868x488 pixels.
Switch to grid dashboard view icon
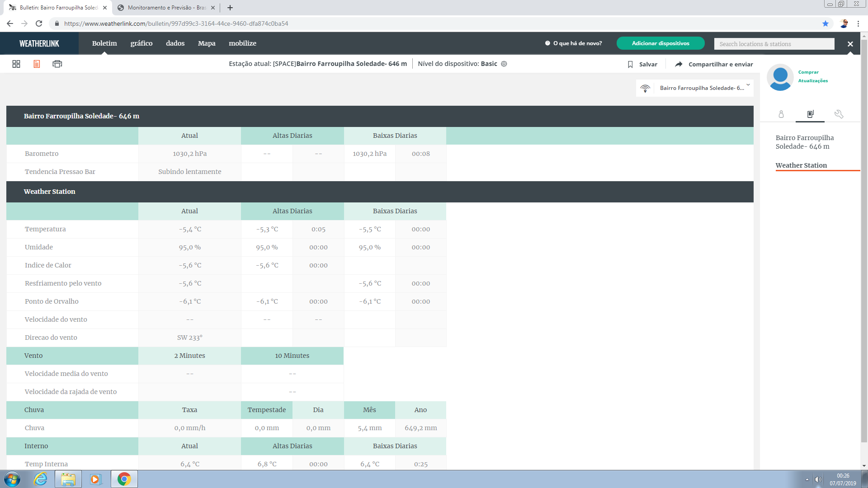16,64
